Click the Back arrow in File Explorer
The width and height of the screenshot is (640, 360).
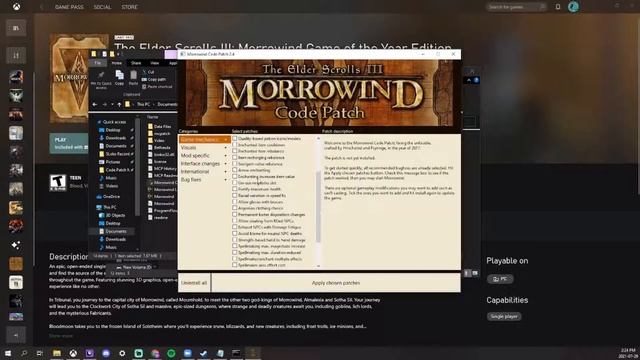[x=95, y=104]
